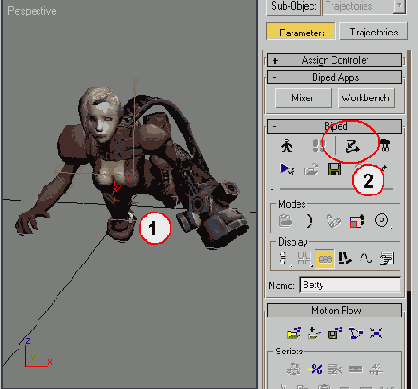The width and height of the screenshot is (418, 389).
Task: Toggle the curved-bracket mode icon
Action: (309, 221)
